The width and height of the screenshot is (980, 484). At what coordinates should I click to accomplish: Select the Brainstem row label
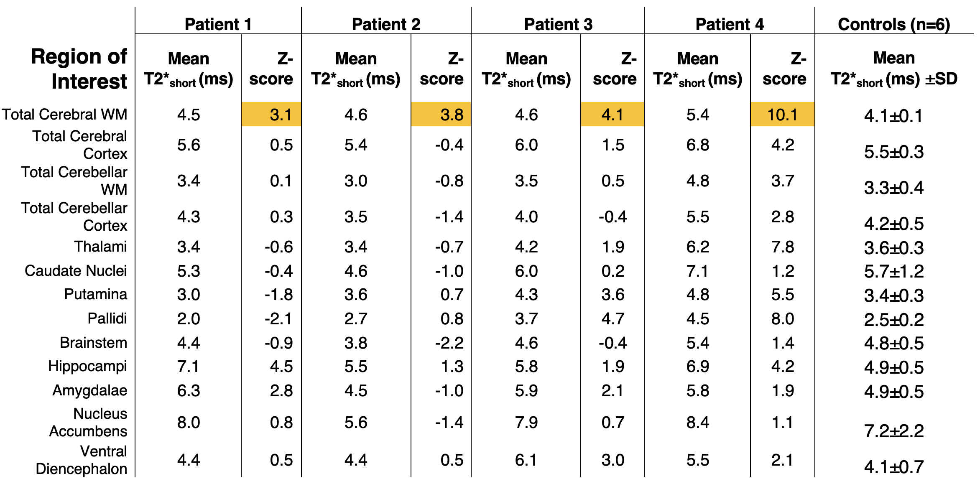93,343
